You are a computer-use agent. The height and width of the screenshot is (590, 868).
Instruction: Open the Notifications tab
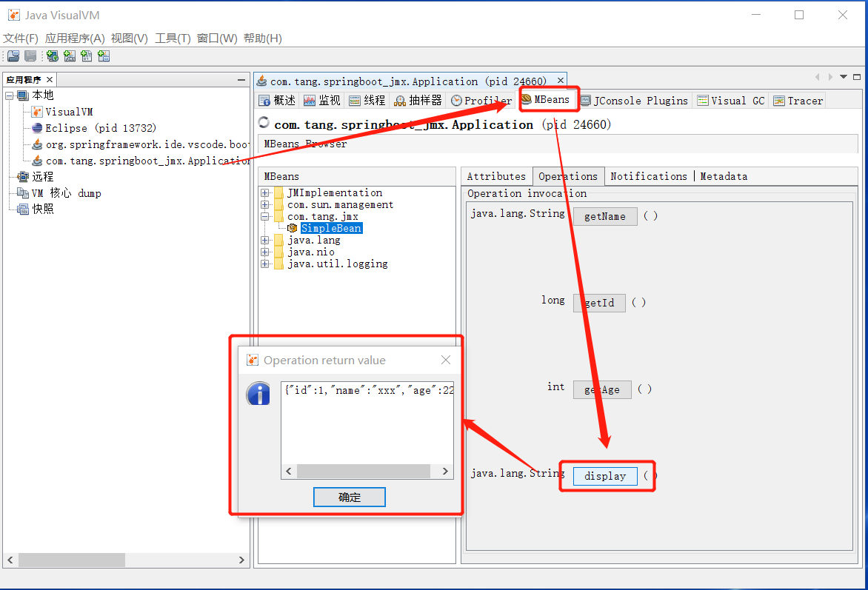(649, 176)
